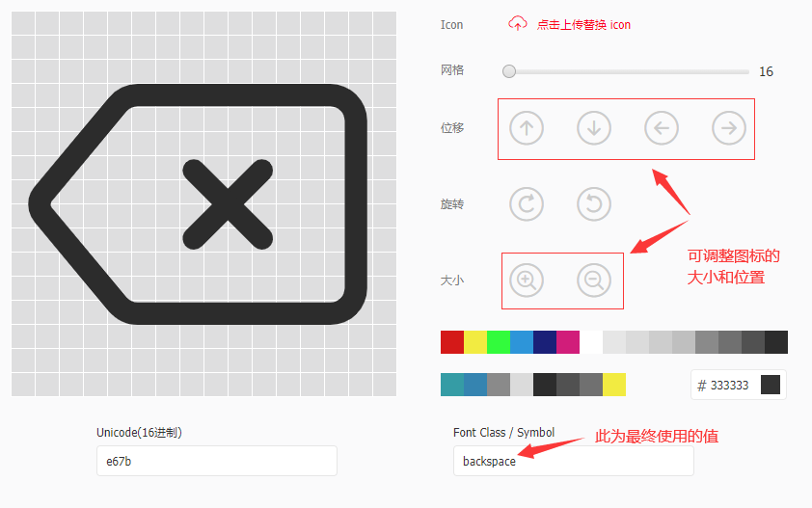Click the Unicode e67b input field
The width and height of the screenshot is (812, 508).
(216, 461)
